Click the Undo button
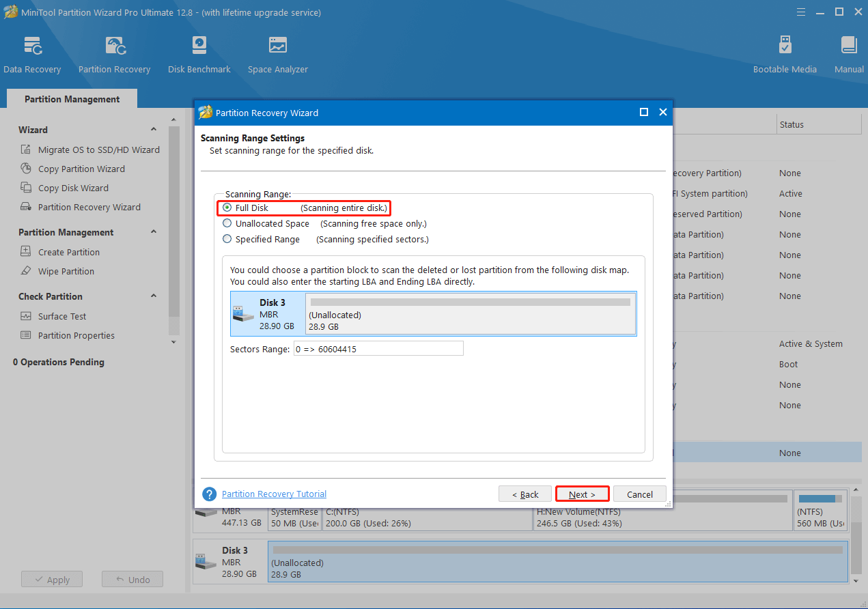This screenshot has height=609, width=868. click(132, 580)
